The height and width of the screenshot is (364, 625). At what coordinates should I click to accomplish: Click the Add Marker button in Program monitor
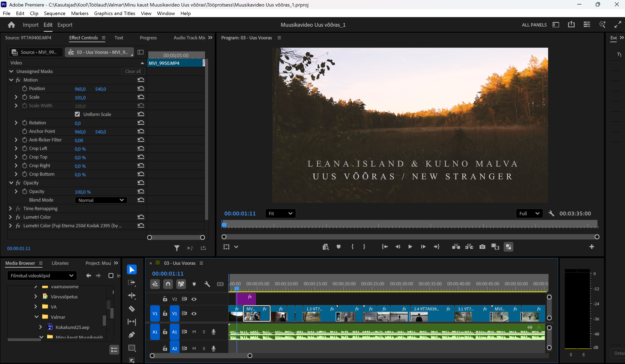(339, 247)
